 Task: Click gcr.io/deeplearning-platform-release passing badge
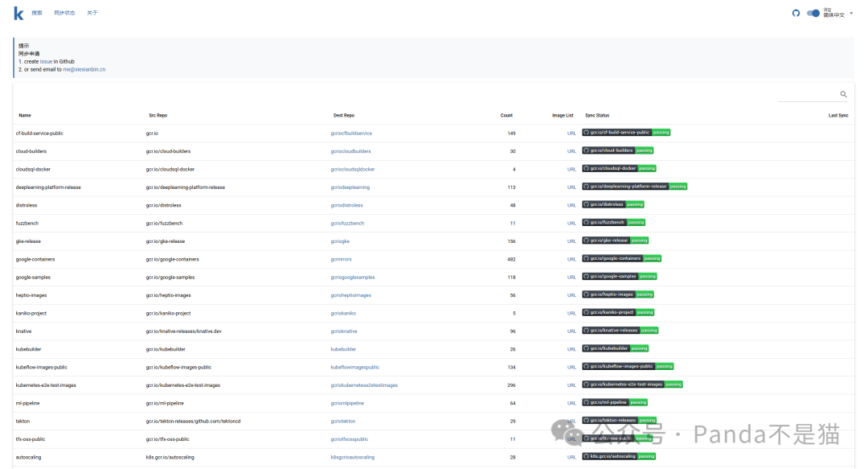click(x=634, y=187)
